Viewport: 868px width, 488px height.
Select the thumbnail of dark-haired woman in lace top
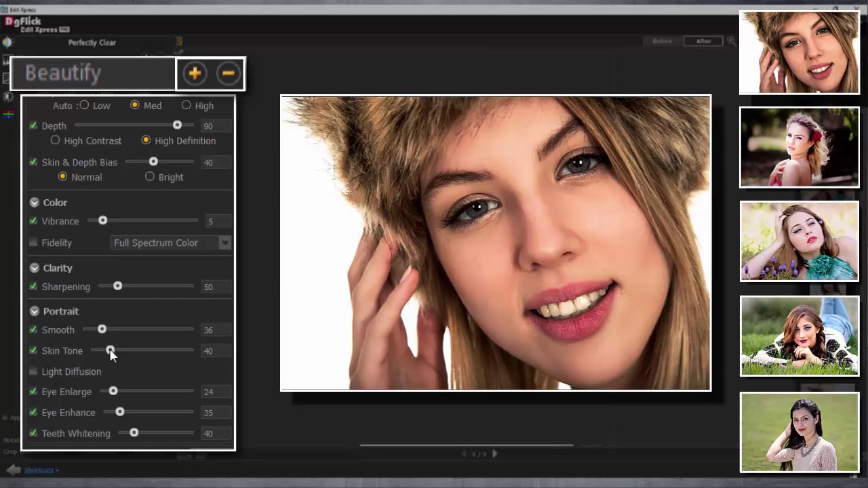(x=799, y=432)
